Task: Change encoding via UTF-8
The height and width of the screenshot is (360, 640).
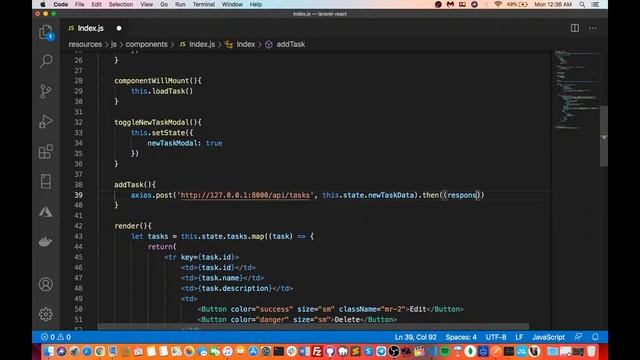Action: 496,337
